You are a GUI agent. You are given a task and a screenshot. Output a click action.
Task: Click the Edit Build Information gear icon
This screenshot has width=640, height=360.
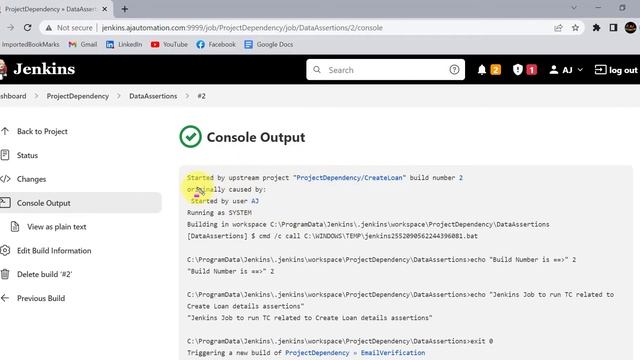5,250
